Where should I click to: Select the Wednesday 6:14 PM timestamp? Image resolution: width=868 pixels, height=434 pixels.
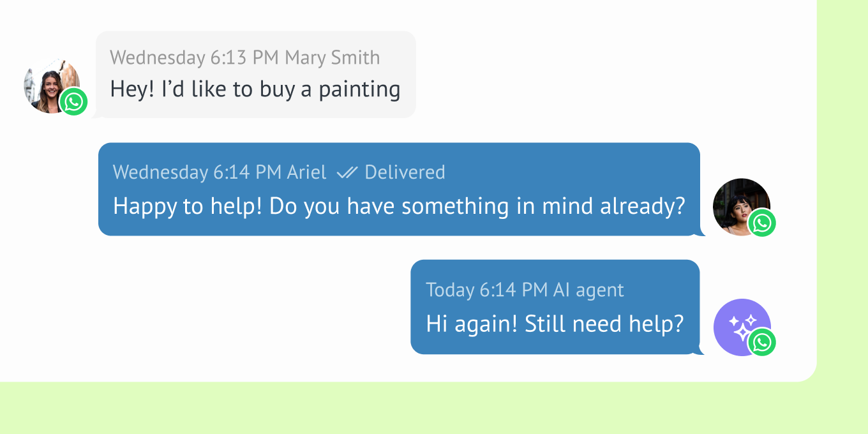tap(197, 172)
